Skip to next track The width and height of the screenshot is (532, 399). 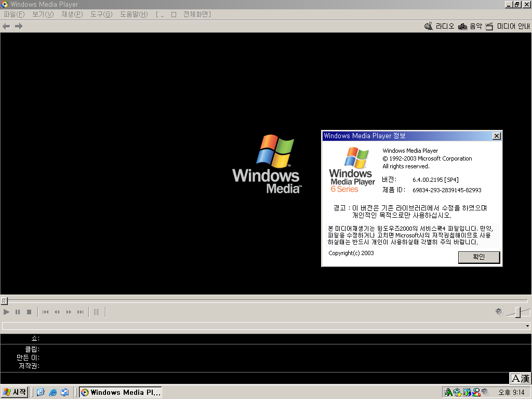coord(80,312)
